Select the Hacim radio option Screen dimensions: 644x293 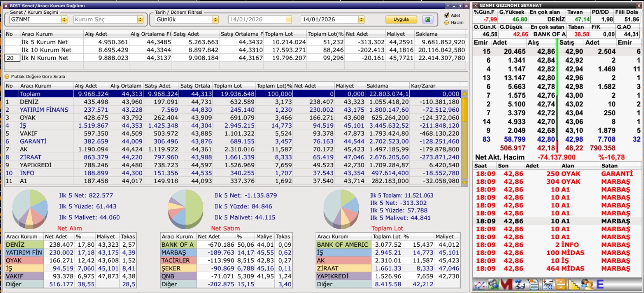pos(447,22)
